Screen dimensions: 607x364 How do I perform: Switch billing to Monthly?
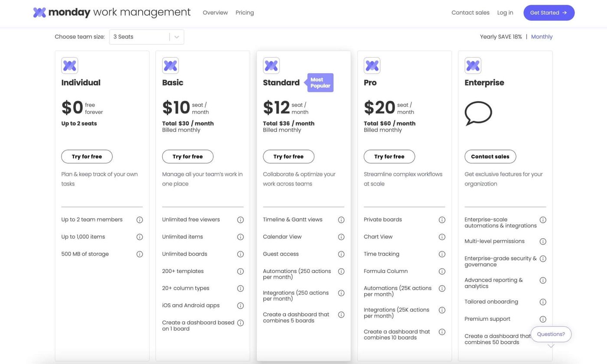pos(542,37)
